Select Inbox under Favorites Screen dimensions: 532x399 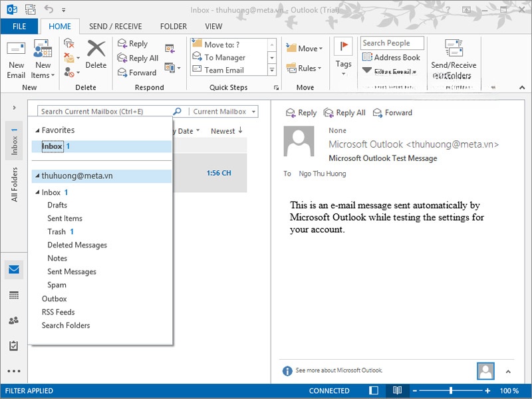click(x=102, y=146)
